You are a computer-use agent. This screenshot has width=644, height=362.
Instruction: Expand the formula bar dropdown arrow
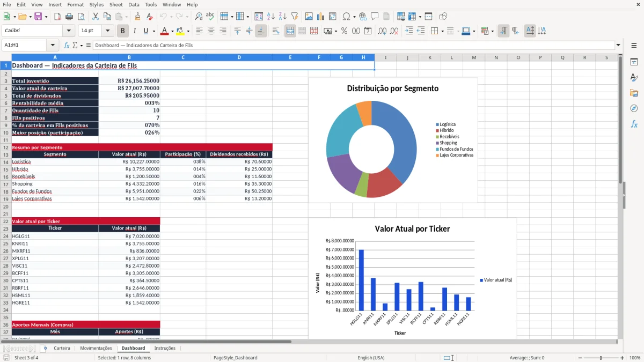(x=618, y=46)
